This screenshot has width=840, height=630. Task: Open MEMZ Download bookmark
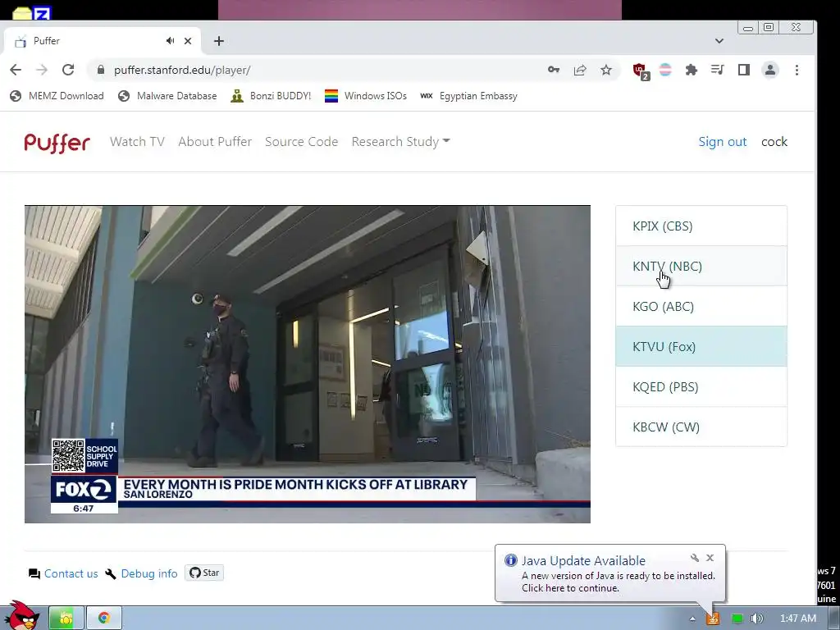point(57,96)
